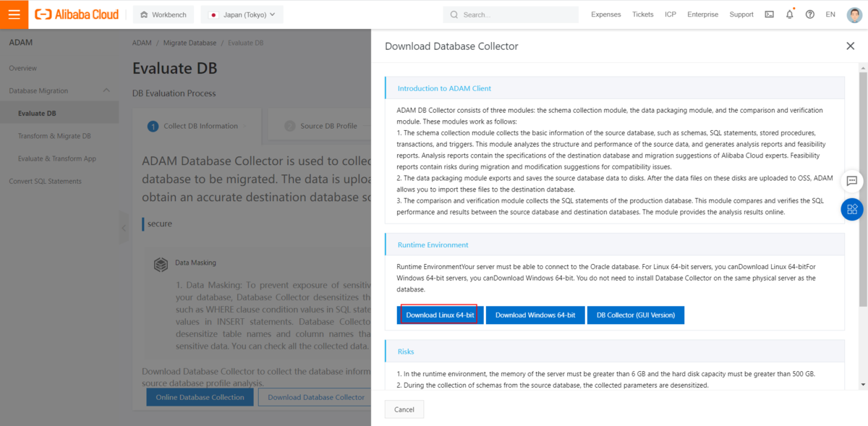Open the Expenses menu

coord(606,14)
